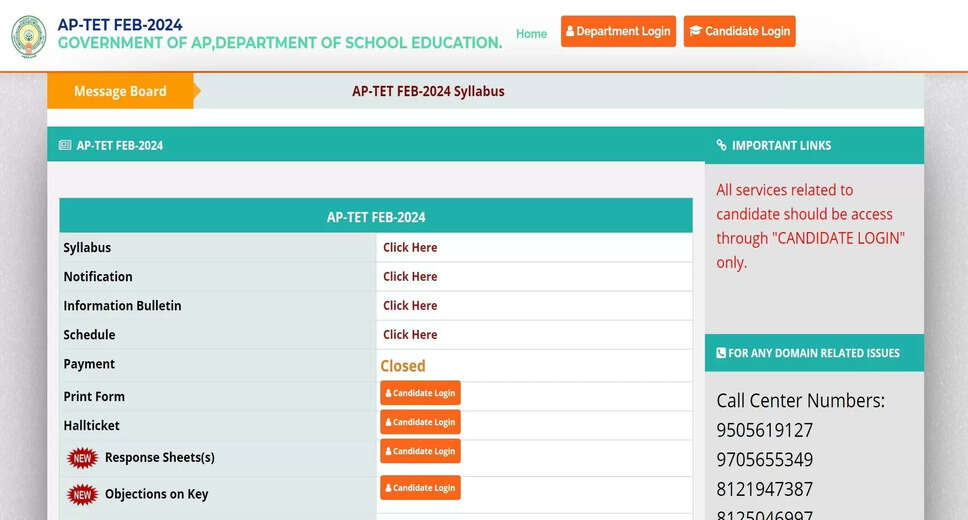Select the Notification row label
968x520 pixels.
98,277
